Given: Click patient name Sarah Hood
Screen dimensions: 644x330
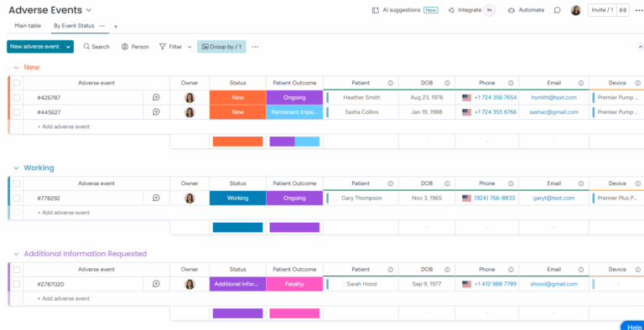Looking at the screenshot, I should tap(361, 284).
